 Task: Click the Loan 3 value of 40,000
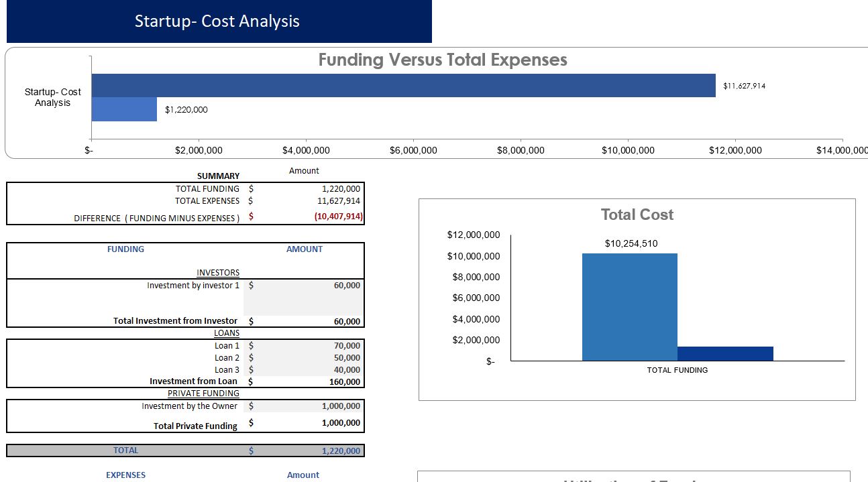click(x=322, y=369)
